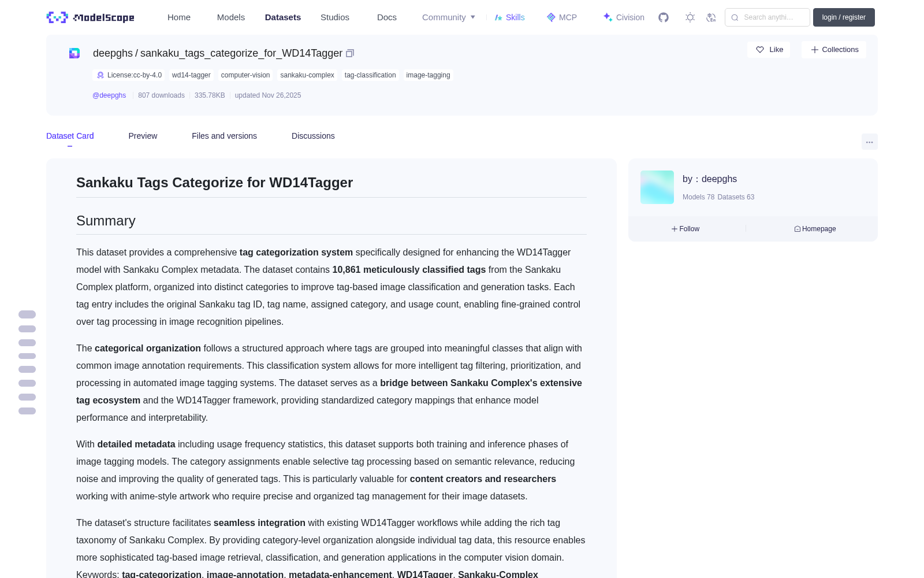Viewport: 924px width, 578px height.
Task: Switch to the Discussions tab
Action: click(313, 136)
